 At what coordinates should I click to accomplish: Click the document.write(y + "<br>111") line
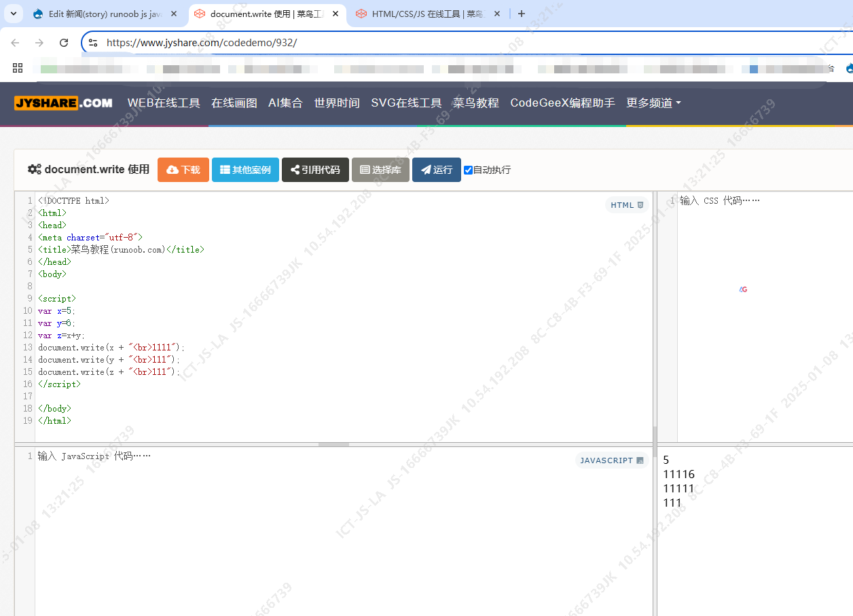click(109, 360)
